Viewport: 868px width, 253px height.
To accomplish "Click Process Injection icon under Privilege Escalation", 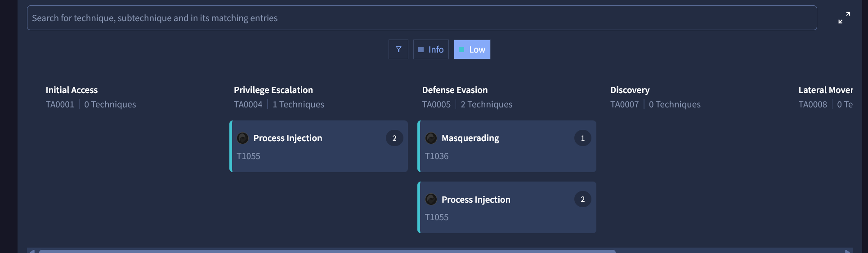I will [243, 138].
